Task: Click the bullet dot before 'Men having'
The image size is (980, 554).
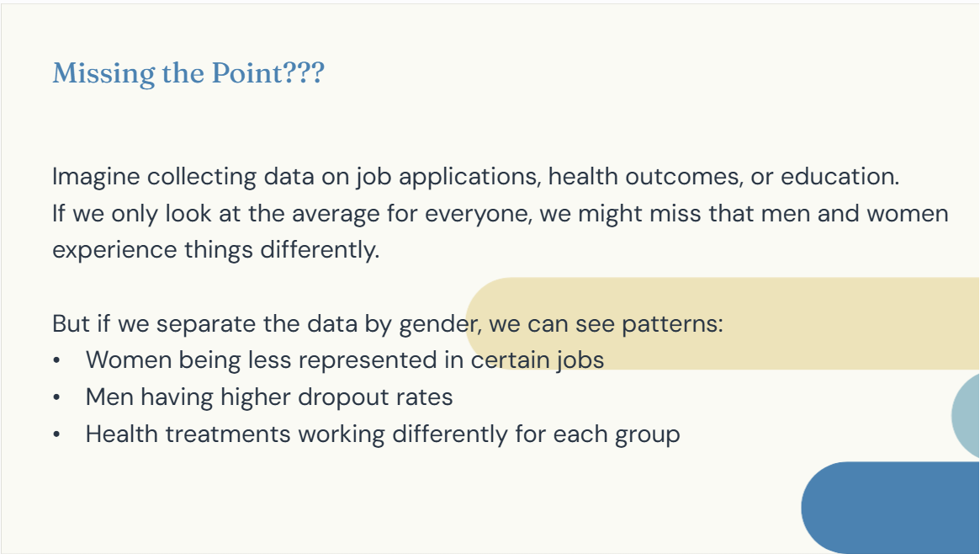Action: 57,397
